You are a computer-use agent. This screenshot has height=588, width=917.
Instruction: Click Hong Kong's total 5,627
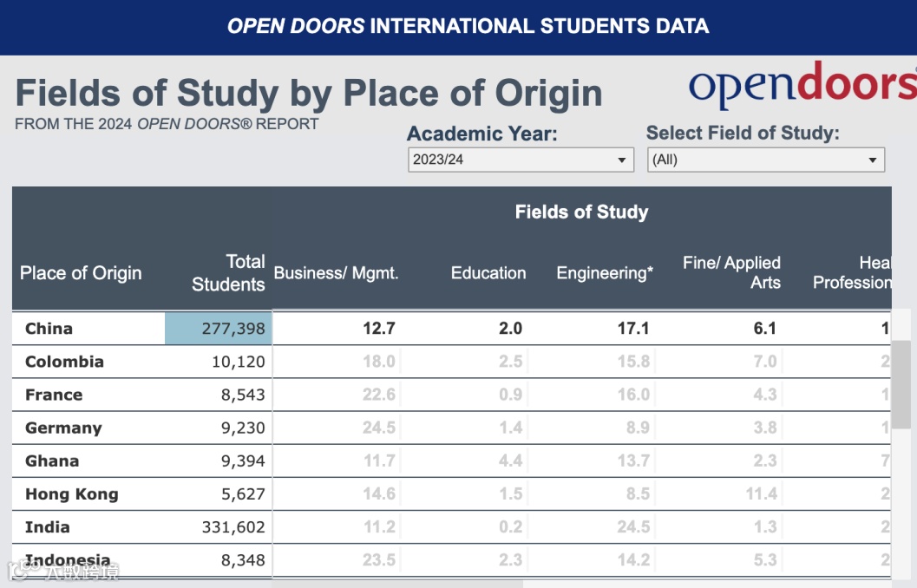click(243, 494)
